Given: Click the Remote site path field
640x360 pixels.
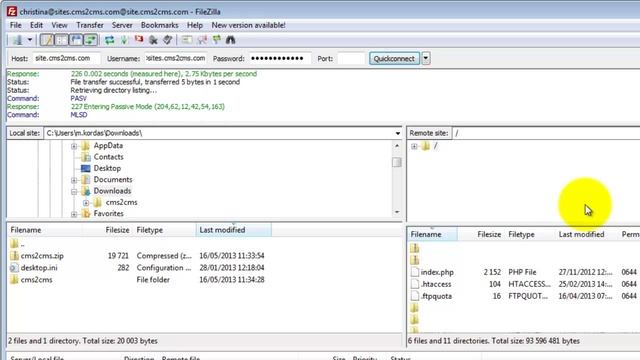Looking at the screenshot, I should (546, 133).
